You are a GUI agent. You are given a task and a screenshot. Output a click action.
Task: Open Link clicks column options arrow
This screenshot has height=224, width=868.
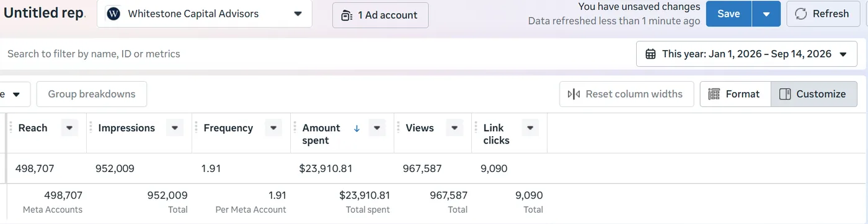[x=530, y=128]
